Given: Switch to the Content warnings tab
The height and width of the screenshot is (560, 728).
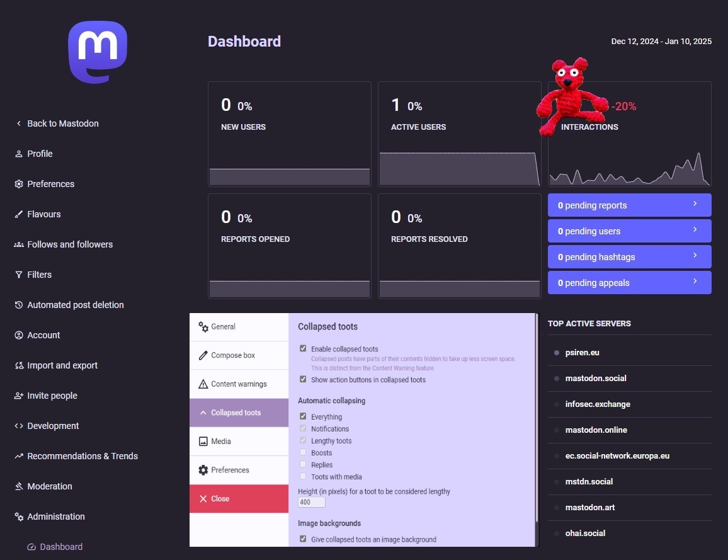Looking at the screenshot, I should tap(239, 384).
